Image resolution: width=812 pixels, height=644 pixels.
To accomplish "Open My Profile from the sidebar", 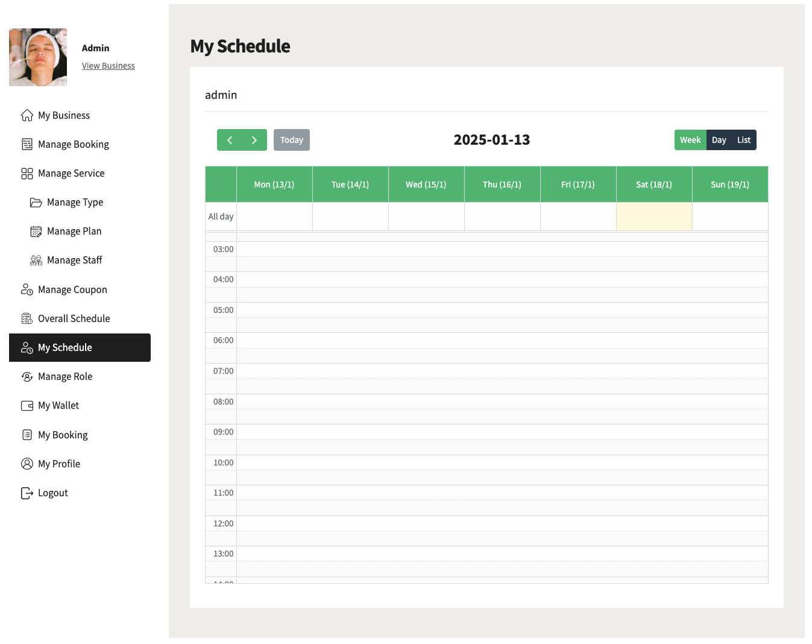I will coord(58,464).
